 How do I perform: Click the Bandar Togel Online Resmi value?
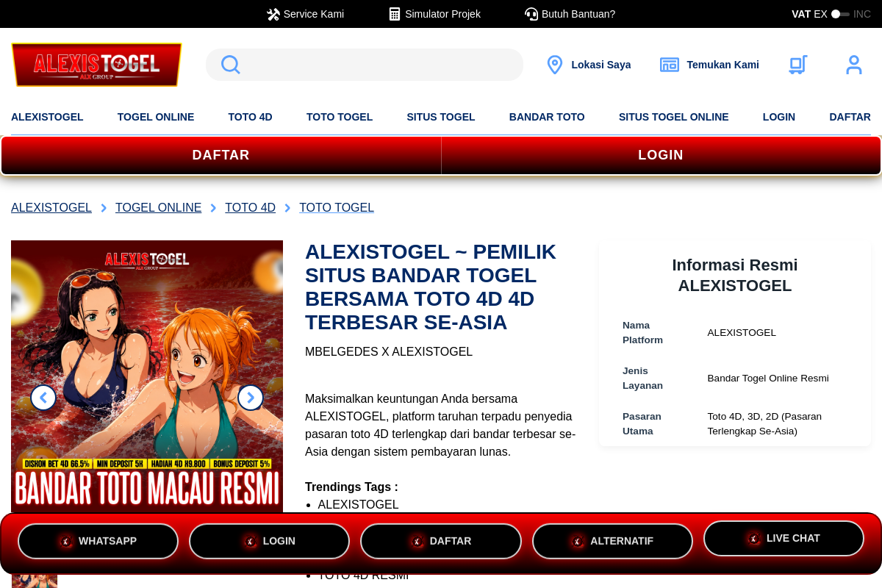[x=768, y=379]
